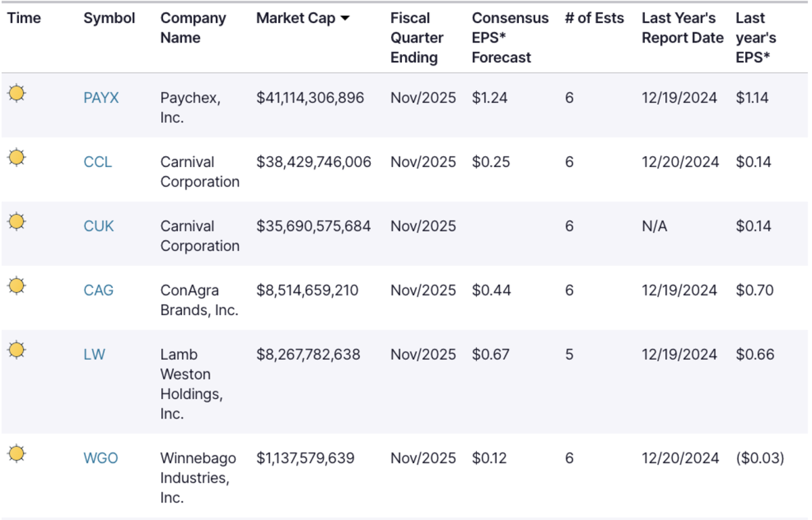Click the pre-market sun icon beside CCL
Screen dimensions: 812x520
click(x=17, y=158)
